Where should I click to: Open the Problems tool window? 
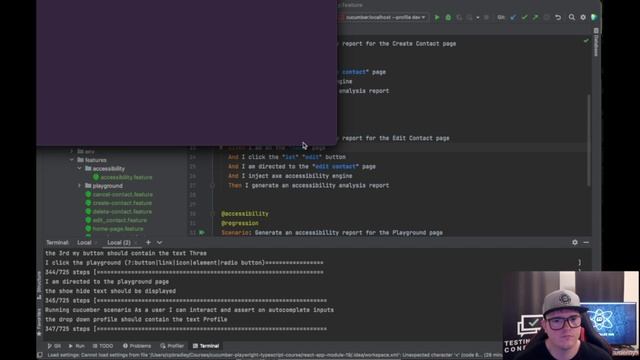tap(137, 346)
